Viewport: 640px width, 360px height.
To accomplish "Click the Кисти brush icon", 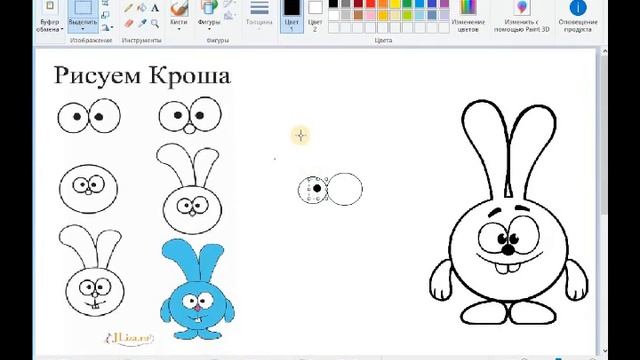I will click(x=179, y=8).
